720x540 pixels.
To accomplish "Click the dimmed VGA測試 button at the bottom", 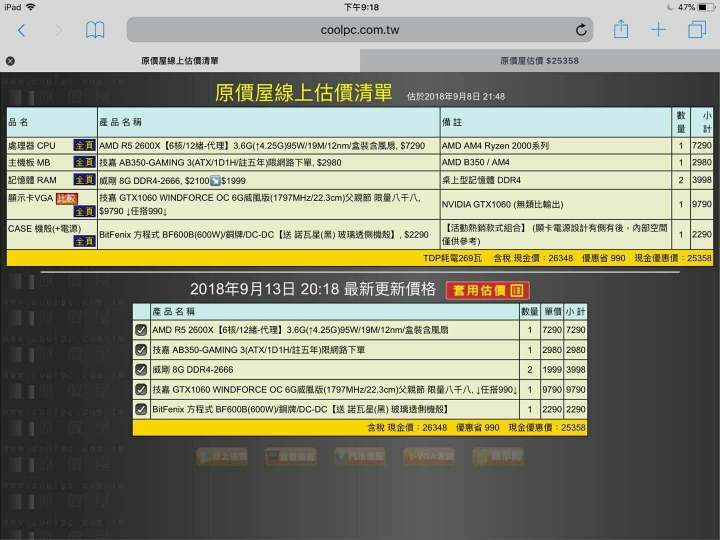I will (429, 456).
